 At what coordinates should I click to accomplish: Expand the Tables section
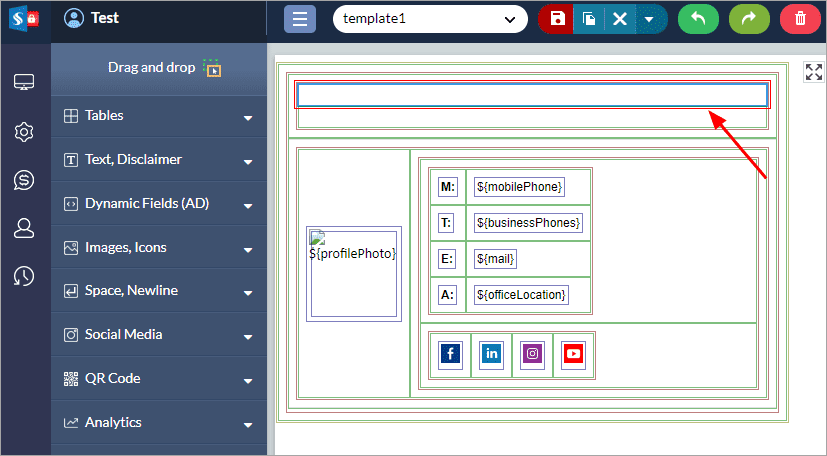(x=159, y=116)
